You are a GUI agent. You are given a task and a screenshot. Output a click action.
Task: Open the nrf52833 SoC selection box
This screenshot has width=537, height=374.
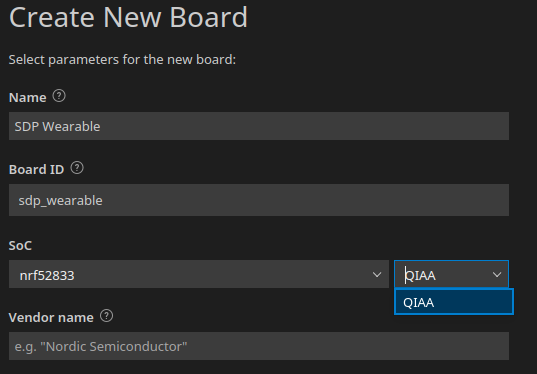click(x=199, y=274)
